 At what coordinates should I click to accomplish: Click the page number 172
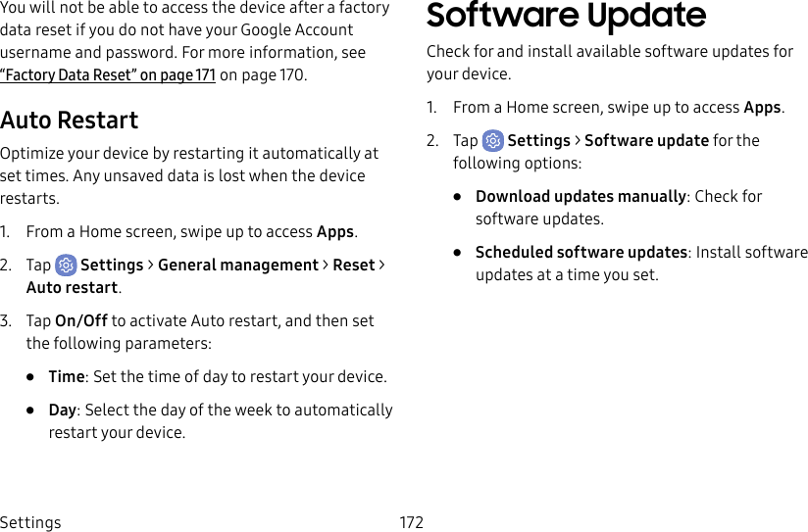(412, 522)
